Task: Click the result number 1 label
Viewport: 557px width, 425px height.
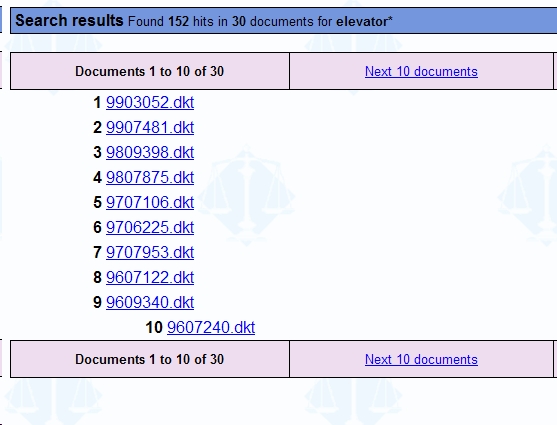Action: [97, 103]
